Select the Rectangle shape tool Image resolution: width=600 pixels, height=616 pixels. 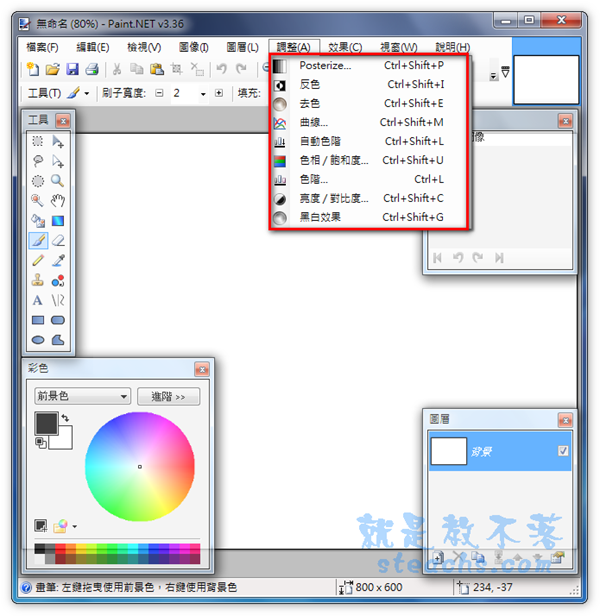[38, 320]
